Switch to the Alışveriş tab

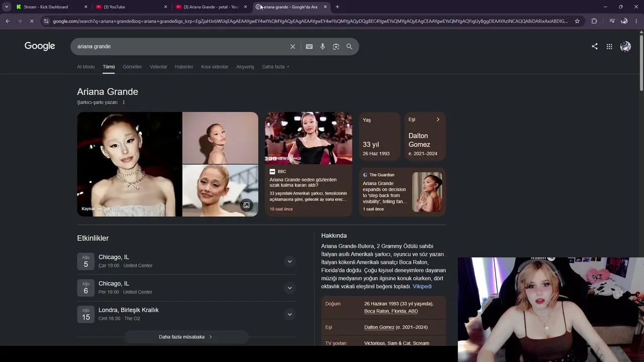pyautogui.click(x=245, y=67)
